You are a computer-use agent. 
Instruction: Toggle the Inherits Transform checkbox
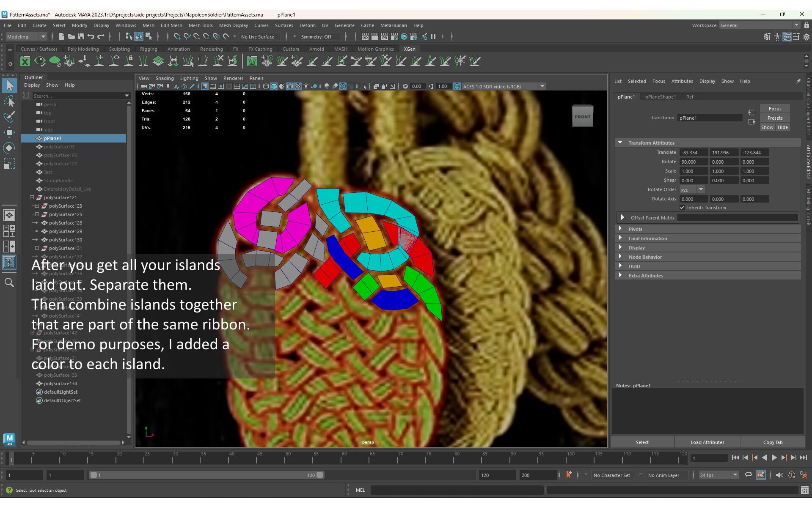point(682,208)
